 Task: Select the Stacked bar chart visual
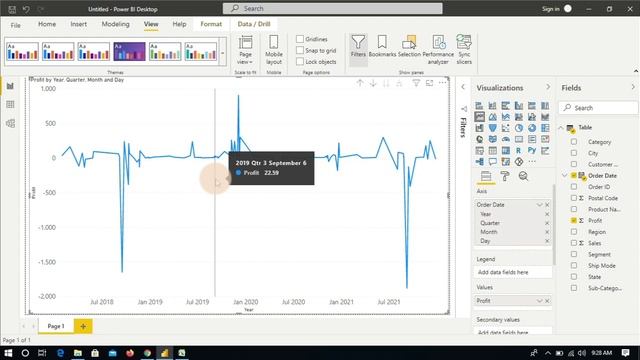coord(480,106)
